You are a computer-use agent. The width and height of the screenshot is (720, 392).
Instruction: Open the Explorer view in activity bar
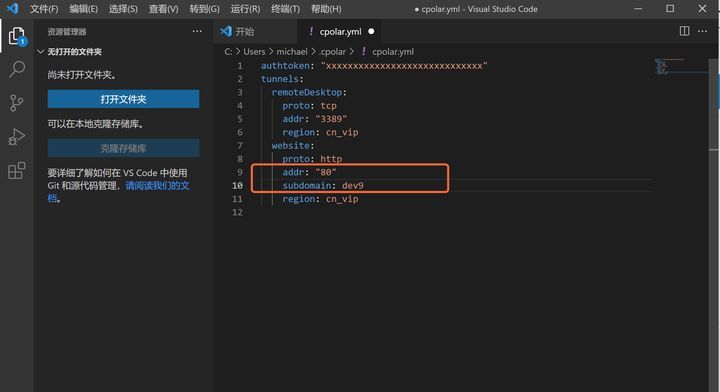(x=17, y=36)
